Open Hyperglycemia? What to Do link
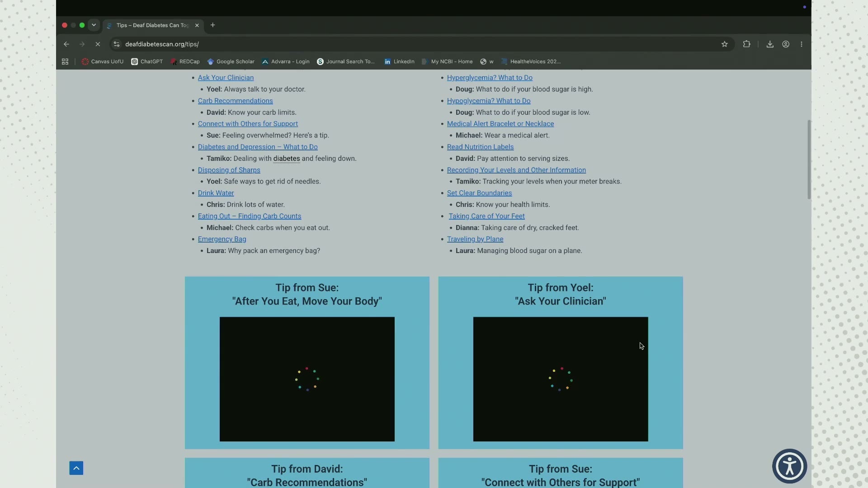 click(490, 78)
